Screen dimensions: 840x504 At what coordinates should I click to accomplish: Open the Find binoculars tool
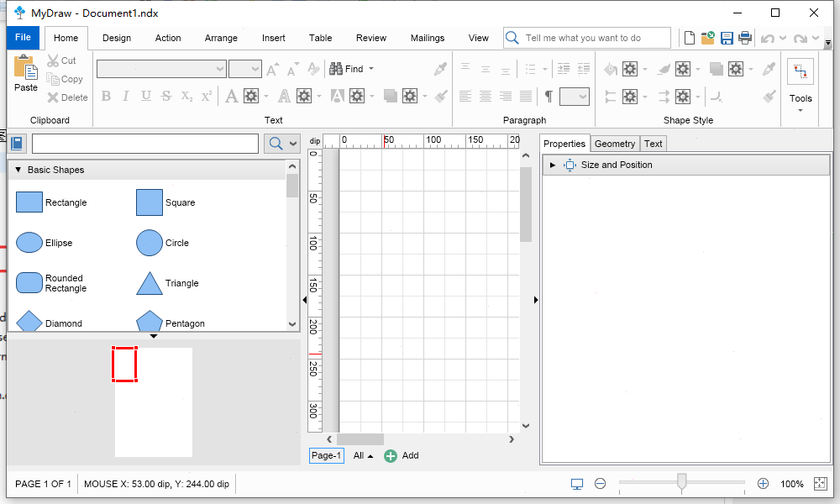pos(336,69)
